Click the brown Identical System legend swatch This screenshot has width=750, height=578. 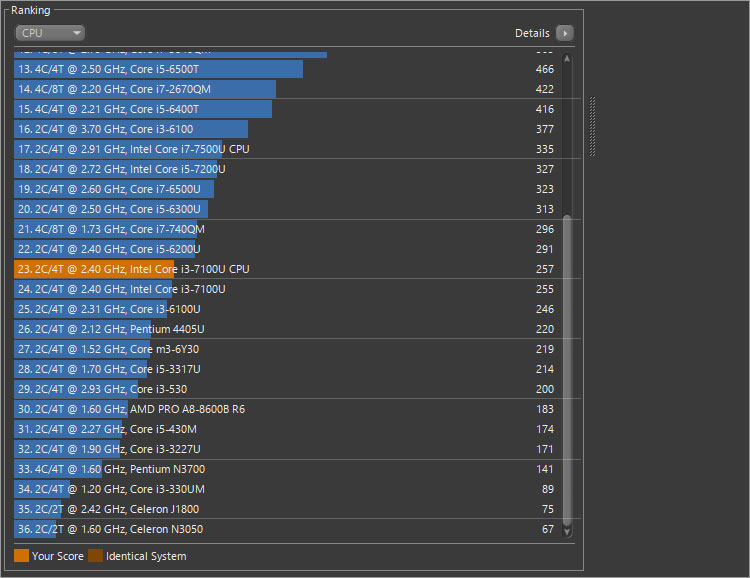[x=95, y=556]
